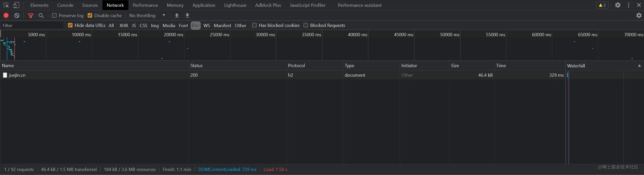Click the Waterfall column sort arrow
The width and height of the screenshot is (644, 175).
[639, 66]
